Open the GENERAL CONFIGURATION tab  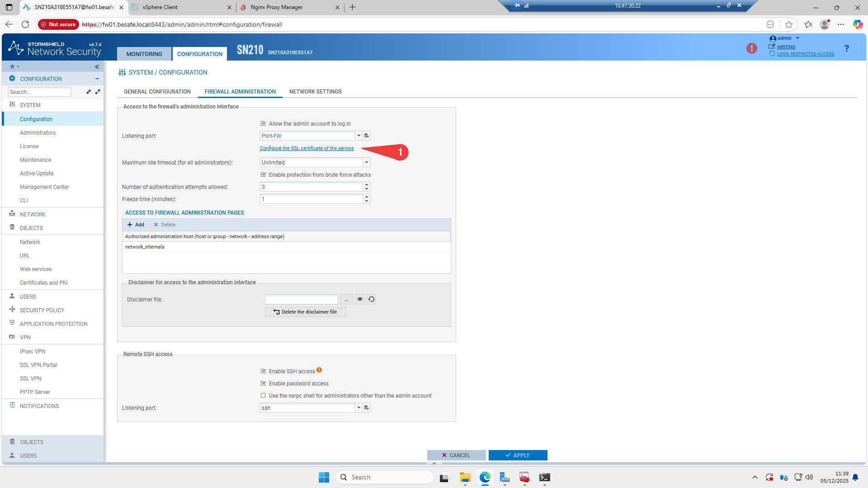157,91
